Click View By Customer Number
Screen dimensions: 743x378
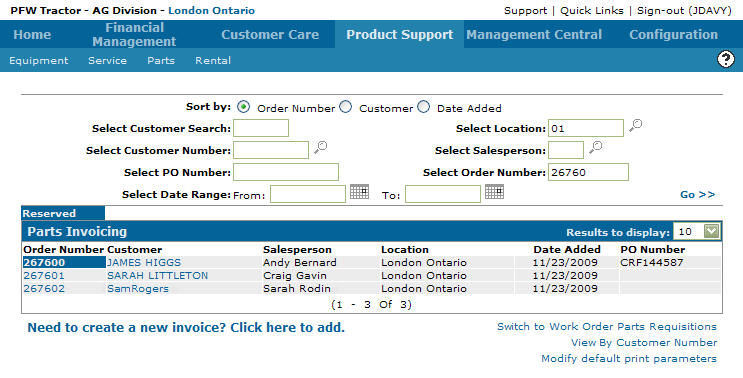click(x=644, y=342)
